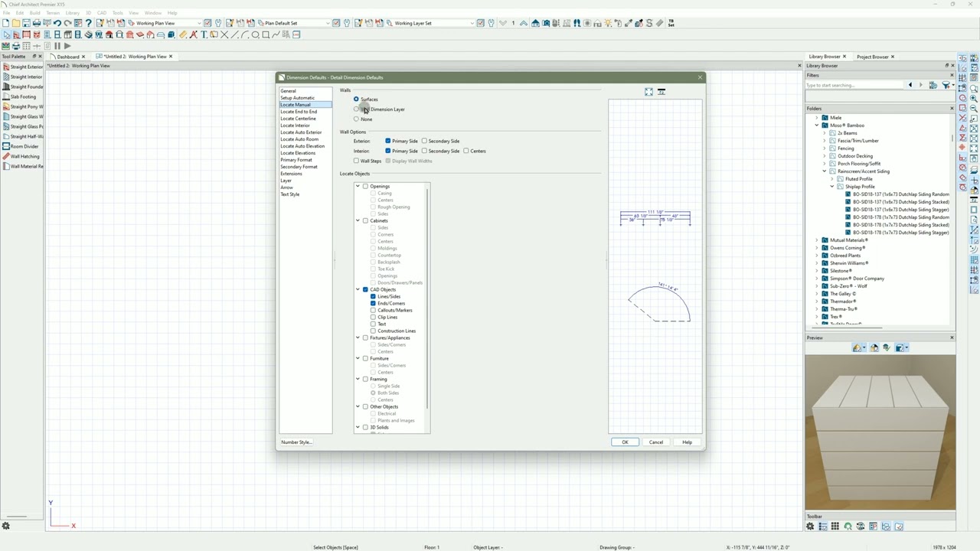Image resolution: width=980 pixels, height=551 pixels.
Task: Click the camera view icon in toolbar
Action: click(546, 23)
